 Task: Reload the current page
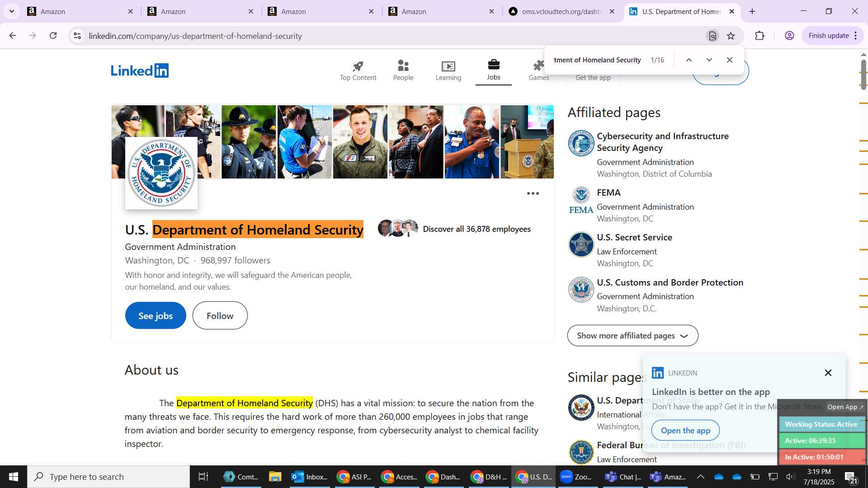point(53,36)
